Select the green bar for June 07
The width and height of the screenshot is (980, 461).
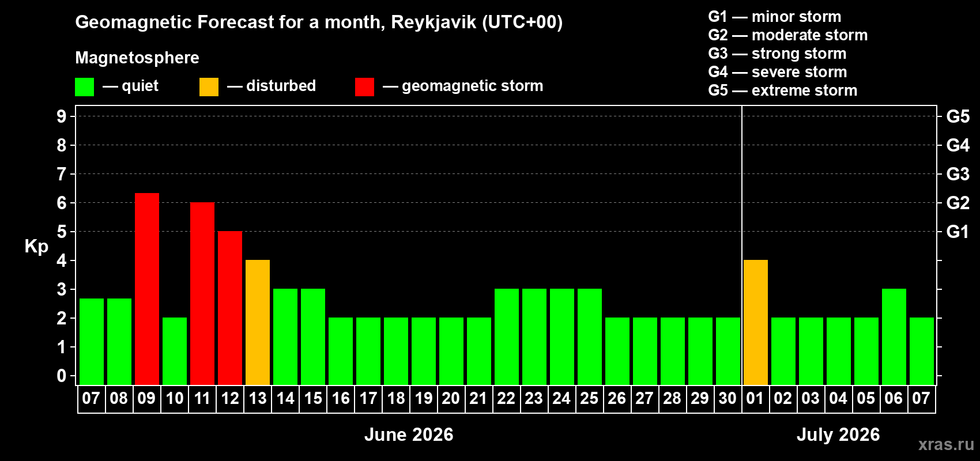coord(92,342)
